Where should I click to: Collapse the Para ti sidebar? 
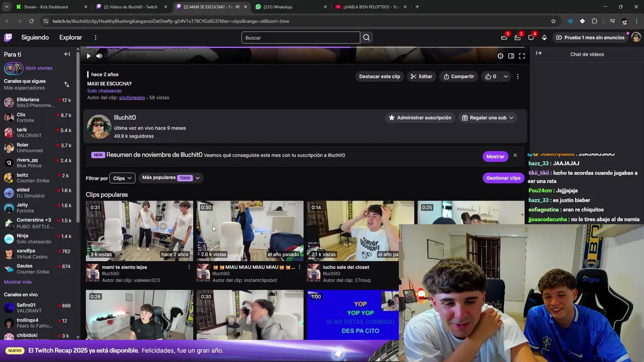[x=67, y=54]
